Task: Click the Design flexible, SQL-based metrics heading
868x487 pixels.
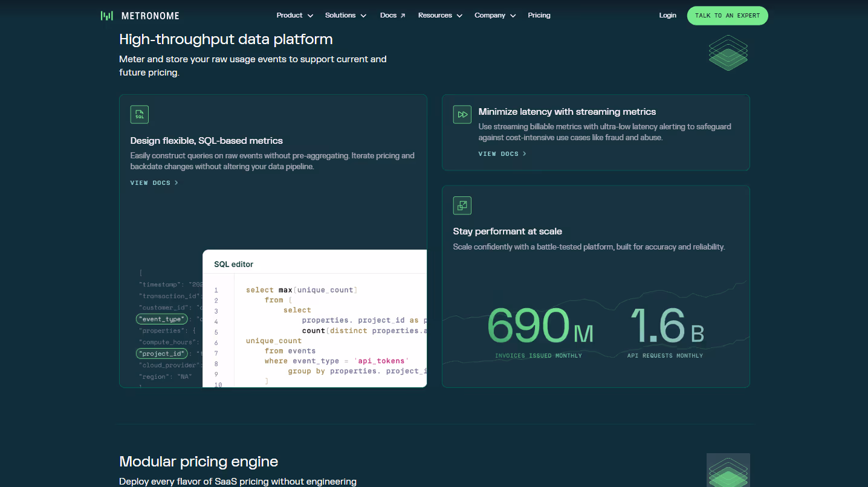Action: point(207,141)
